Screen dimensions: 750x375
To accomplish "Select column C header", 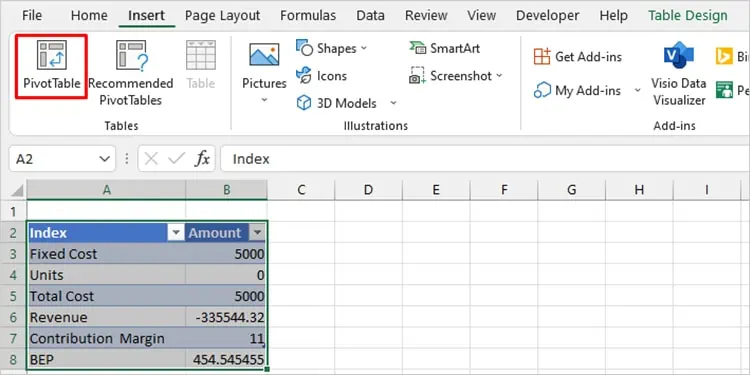I will click(301, 190).
